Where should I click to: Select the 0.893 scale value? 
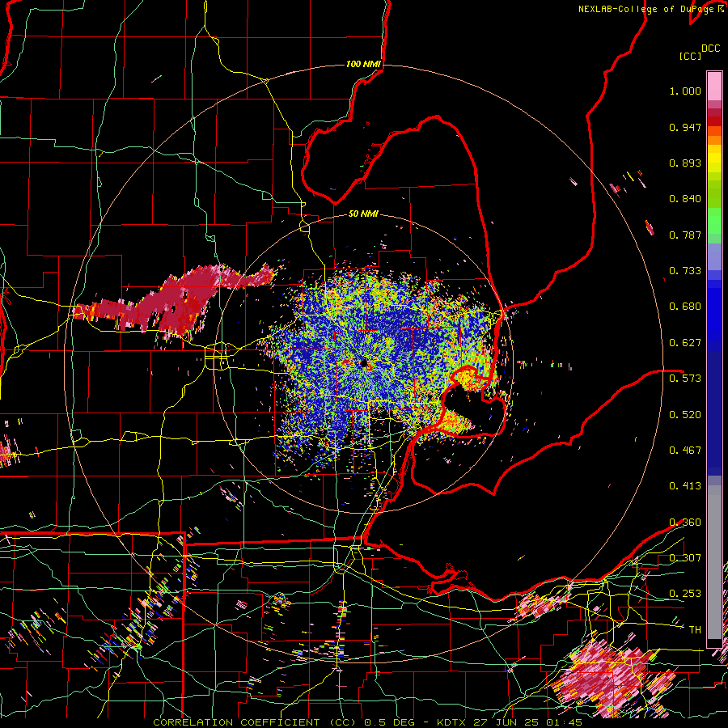[685, 163]
